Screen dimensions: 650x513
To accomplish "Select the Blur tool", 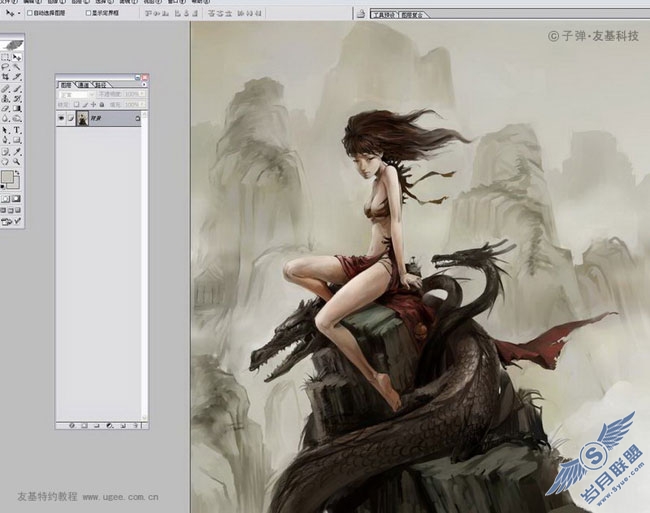I will click(6, 119).
